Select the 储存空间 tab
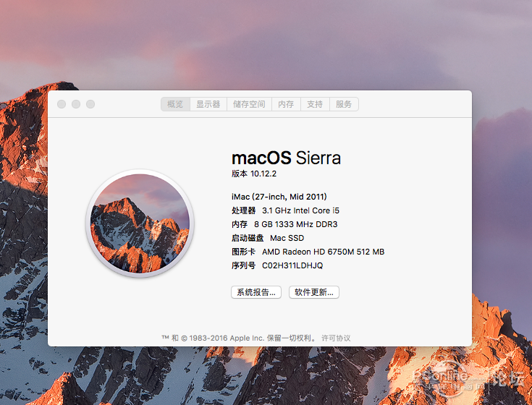Screen dimensions: 532x405 pyautogui.click(x=249, y=104)
